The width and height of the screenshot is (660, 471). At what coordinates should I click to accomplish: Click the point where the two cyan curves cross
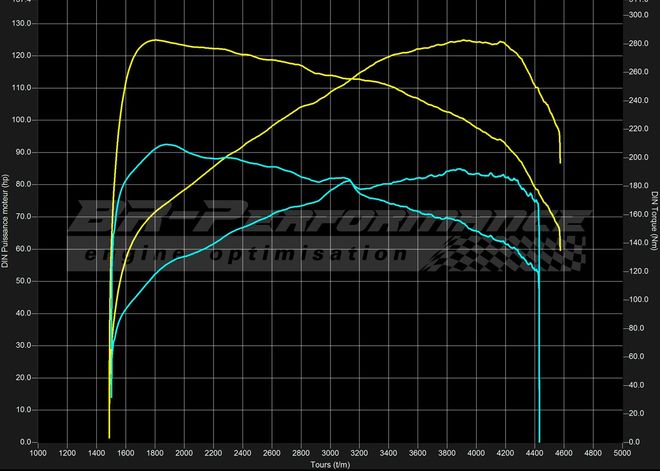pos(345,179)
